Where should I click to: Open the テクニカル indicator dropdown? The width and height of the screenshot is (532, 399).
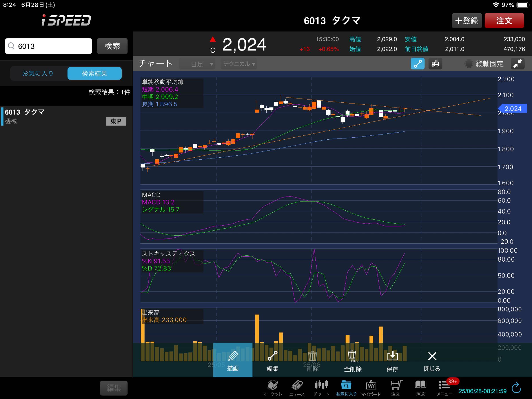coord(239,64)
